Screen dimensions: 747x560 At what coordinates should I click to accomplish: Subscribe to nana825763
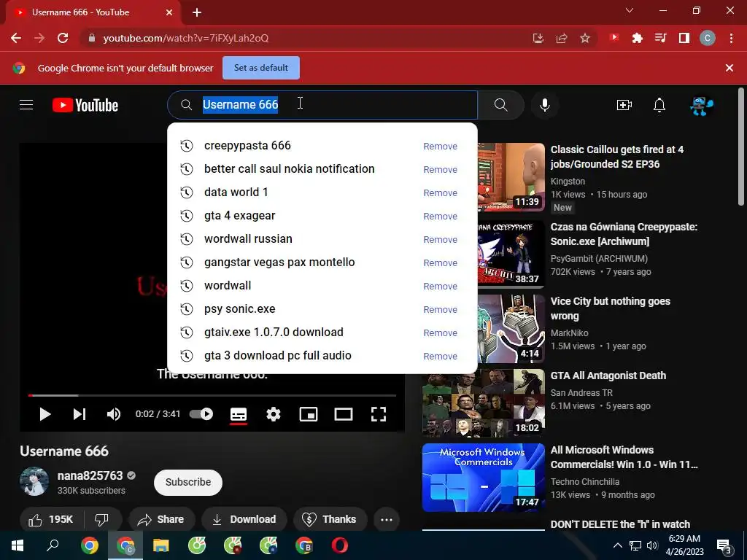188,483
